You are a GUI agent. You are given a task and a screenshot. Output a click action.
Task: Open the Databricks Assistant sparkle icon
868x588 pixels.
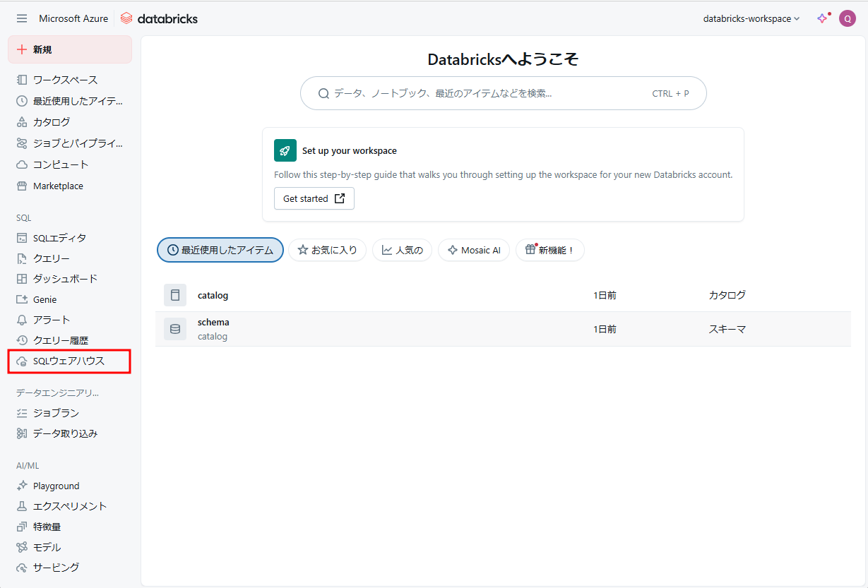(x=822, y=18)
